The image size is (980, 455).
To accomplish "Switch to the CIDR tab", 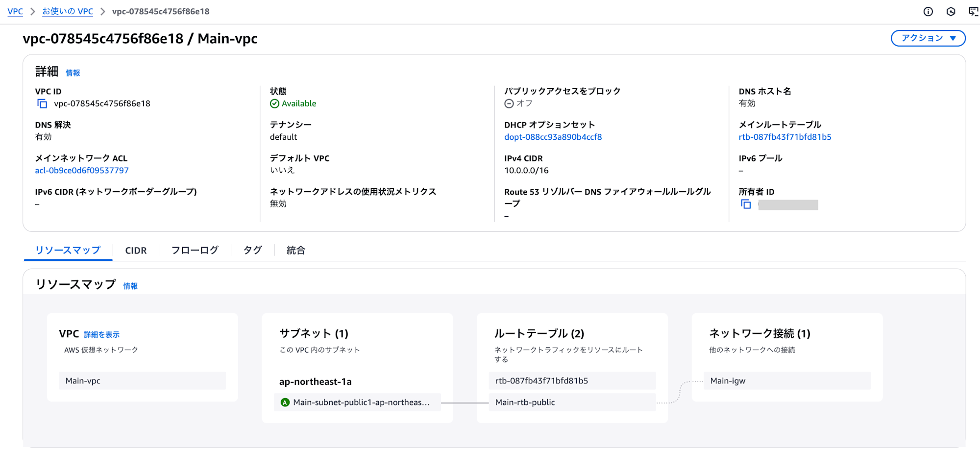I will (x=136, y=251).
